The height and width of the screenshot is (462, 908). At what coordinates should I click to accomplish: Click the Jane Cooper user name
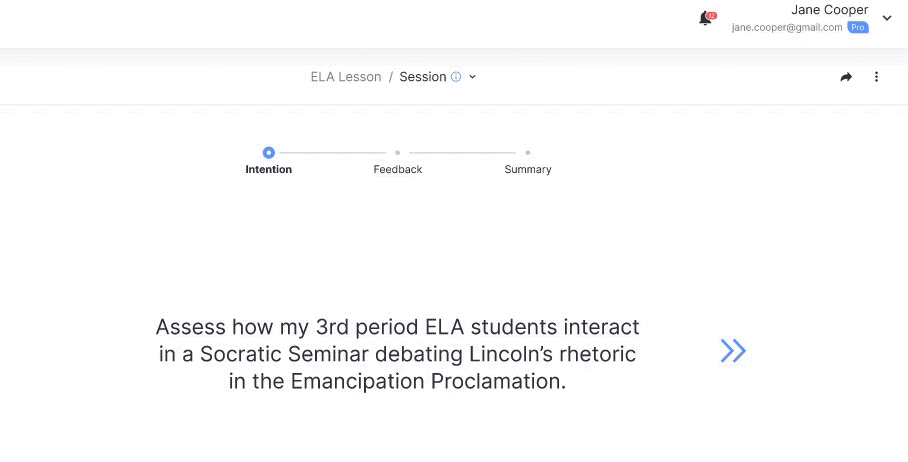tap(829, 10)
